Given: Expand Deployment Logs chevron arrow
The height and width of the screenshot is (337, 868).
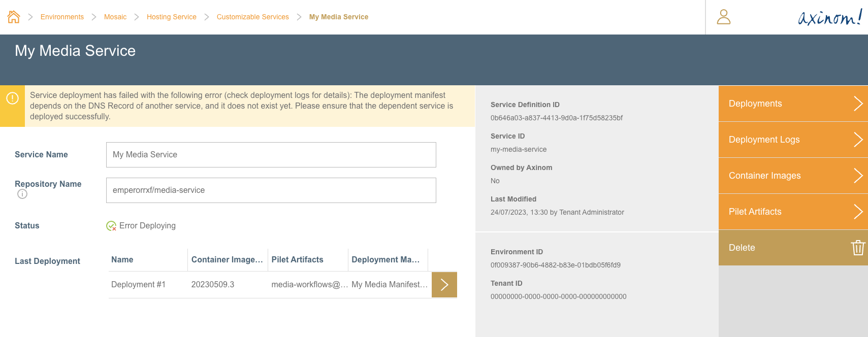Looking at the screenshot, I should coord(857,140).
